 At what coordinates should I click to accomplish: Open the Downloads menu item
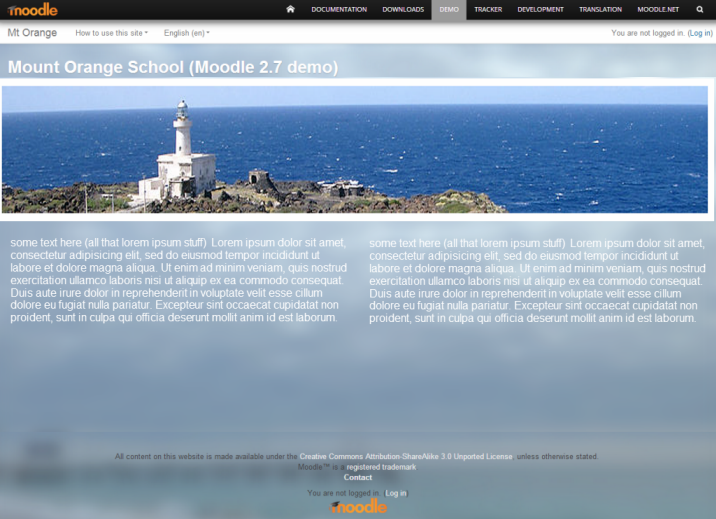click(x=403, y=9)
